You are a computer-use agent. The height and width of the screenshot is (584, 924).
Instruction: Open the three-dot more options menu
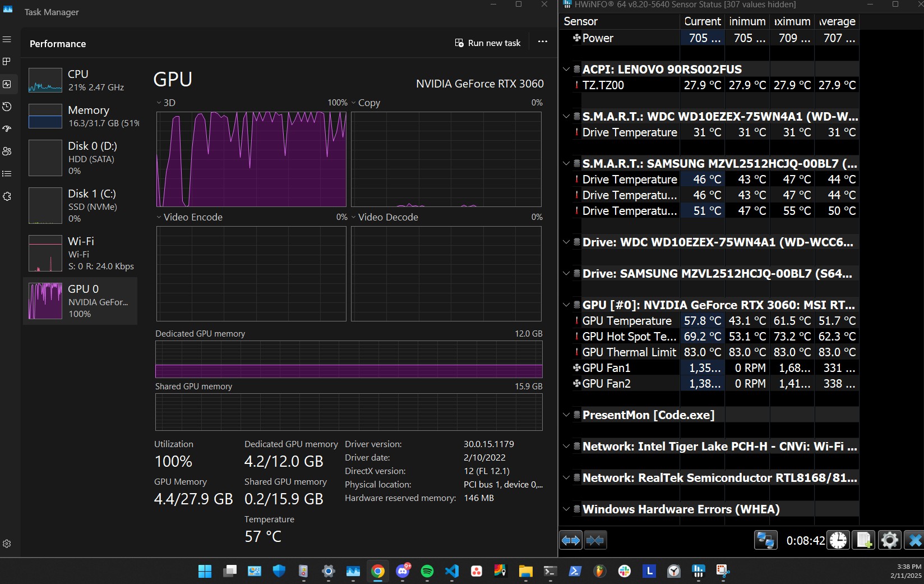point(542,42)
